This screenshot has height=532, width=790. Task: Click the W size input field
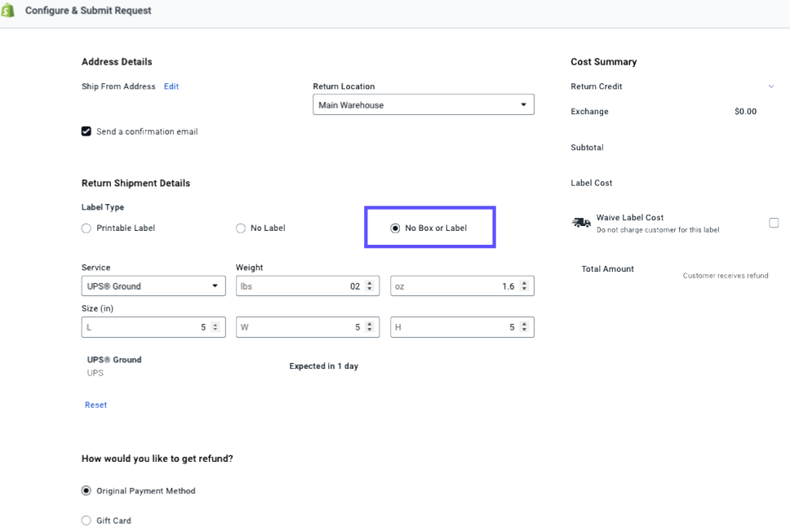pyautogui.click(x=294, y=326)
